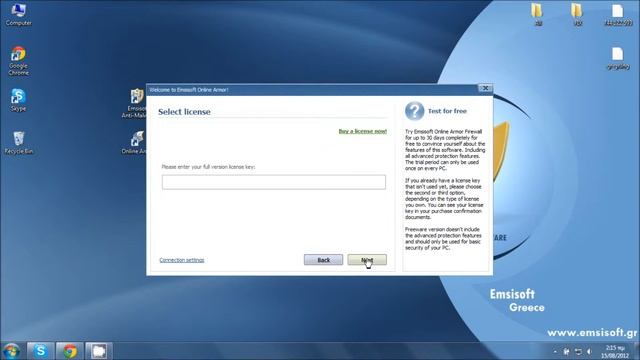640x360 pixels.
Task: Select Emsisoft Anti-Malware desktop shortcut
Action: pos(135,103)
